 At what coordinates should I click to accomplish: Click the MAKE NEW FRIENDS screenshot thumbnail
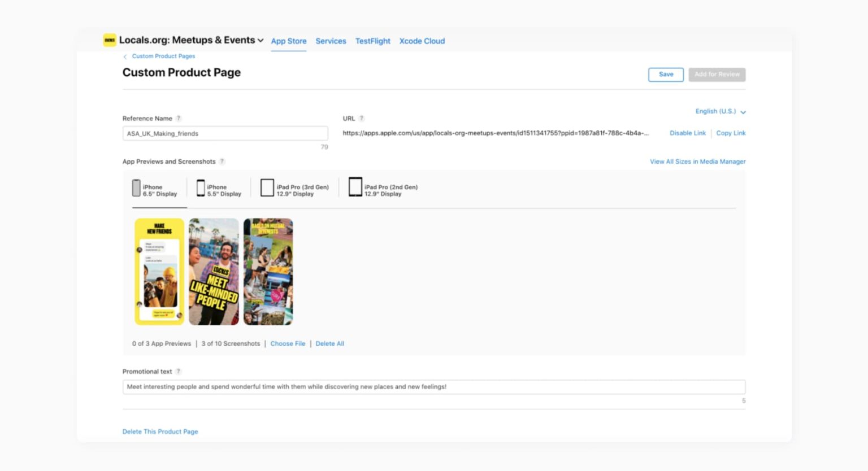click(x=159, y=272)
